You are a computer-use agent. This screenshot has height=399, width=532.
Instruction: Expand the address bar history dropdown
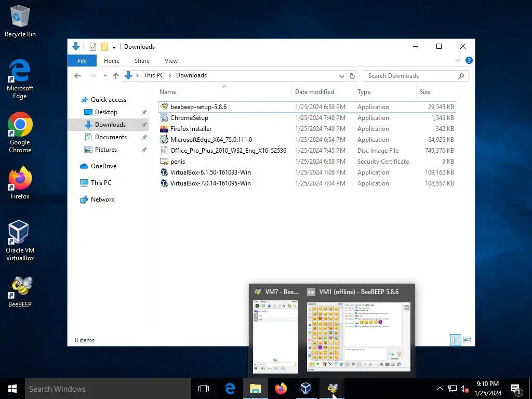pos(342,76)
